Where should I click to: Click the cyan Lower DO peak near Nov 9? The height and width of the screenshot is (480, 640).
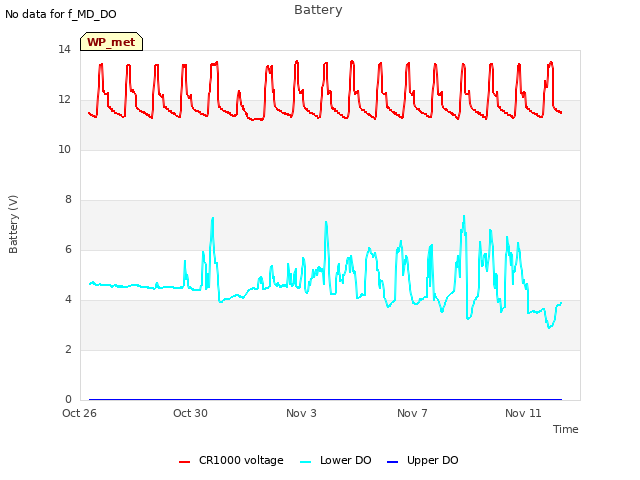point(464,217)
